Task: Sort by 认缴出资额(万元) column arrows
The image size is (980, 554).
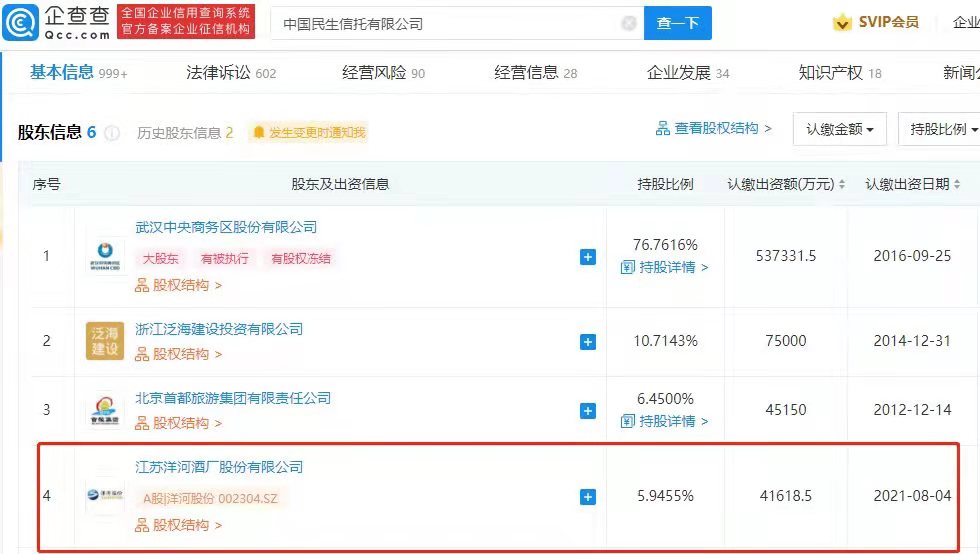Action: click(x=842, y=184)
